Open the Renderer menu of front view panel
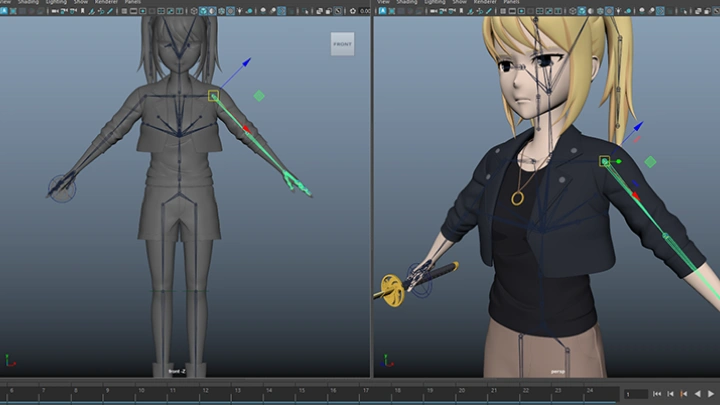The width and height of the screenshot is (720, 405). 106,2
